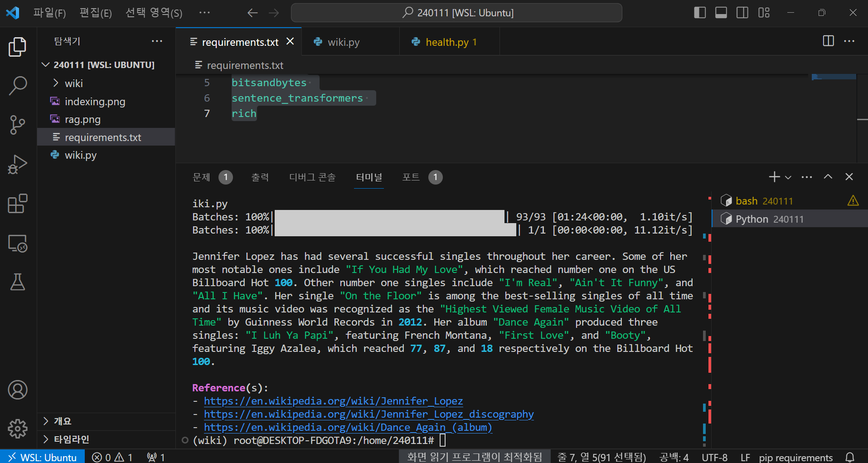Open editor more actions menu
The height and width of the screenshot is (463, 868).
pyautogui.click(x=849, y=41)
